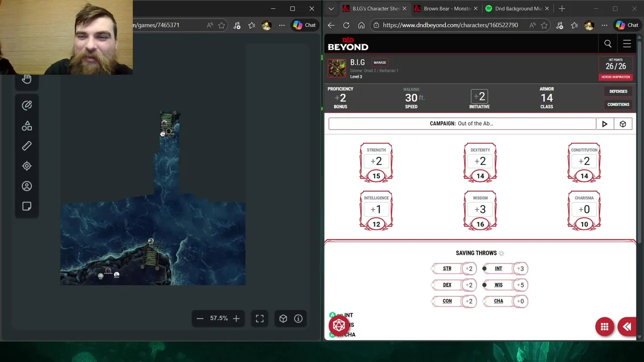644x362 pixels.
Task: Open dice cube icon on map toolbar
Action: [283, 318]
